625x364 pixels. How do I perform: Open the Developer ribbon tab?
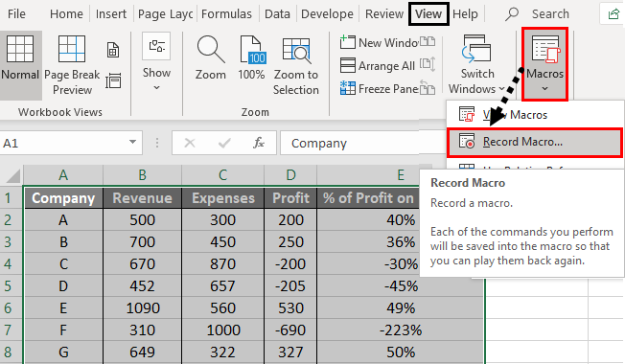327,14
